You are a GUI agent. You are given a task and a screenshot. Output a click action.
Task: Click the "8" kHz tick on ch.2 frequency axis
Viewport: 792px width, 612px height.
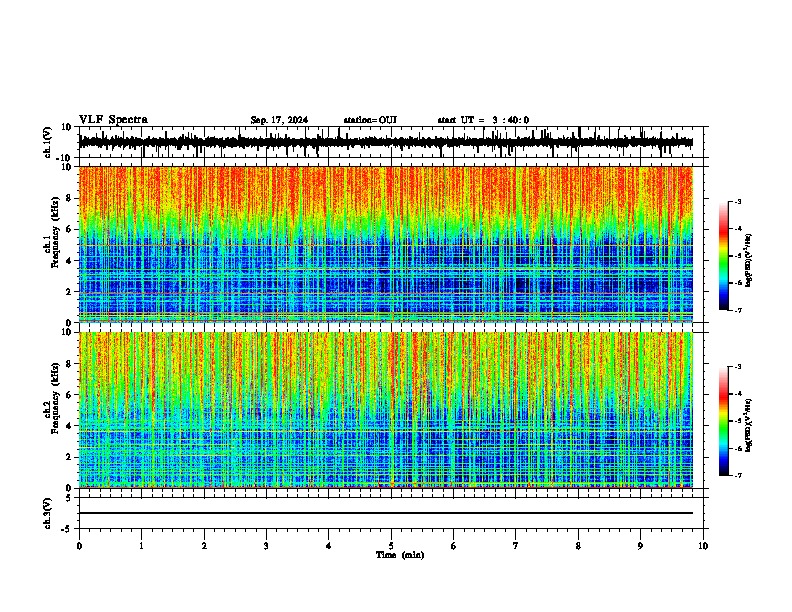coord(70,364)
